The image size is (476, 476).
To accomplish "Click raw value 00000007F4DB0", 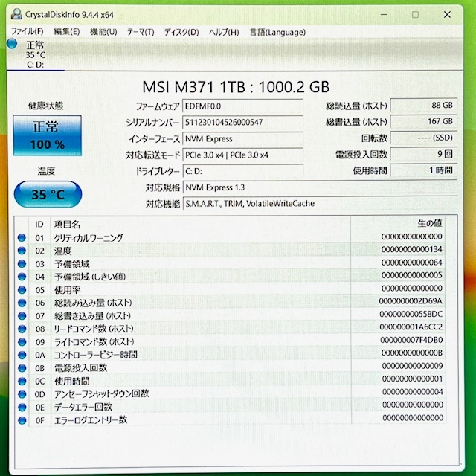I will [x=411, y=340].
